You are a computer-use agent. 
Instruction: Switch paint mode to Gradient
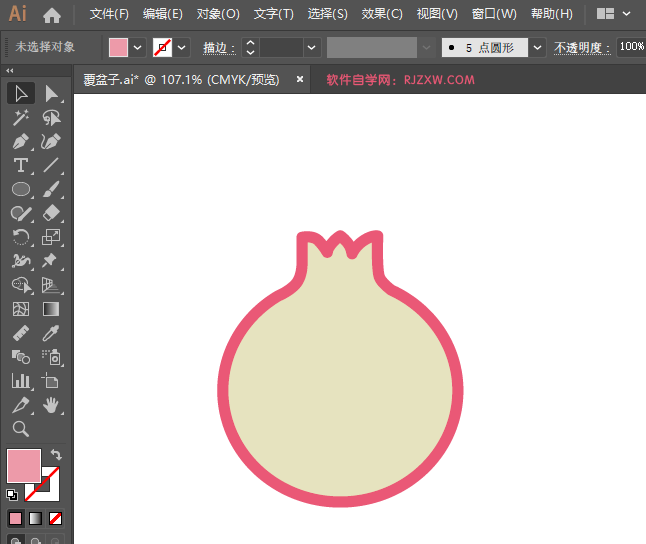36,518
